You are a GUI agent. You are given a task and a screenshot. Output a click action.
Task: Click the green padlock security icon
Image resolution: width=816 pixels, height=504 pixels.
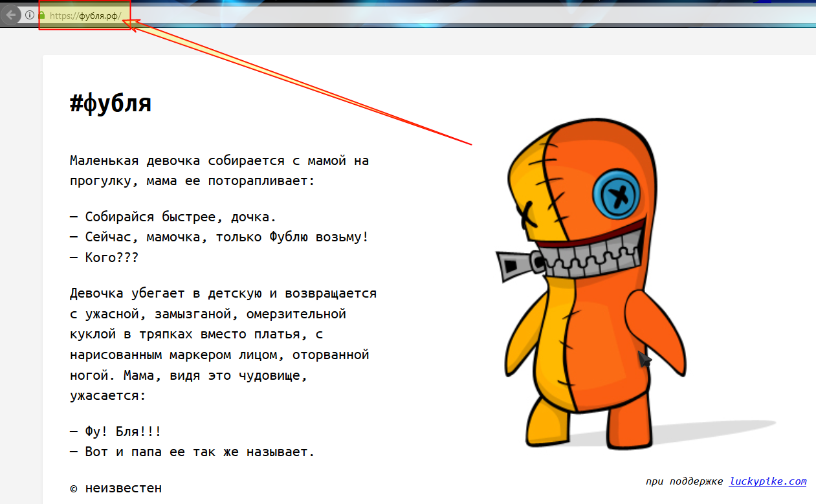[42, 15]
